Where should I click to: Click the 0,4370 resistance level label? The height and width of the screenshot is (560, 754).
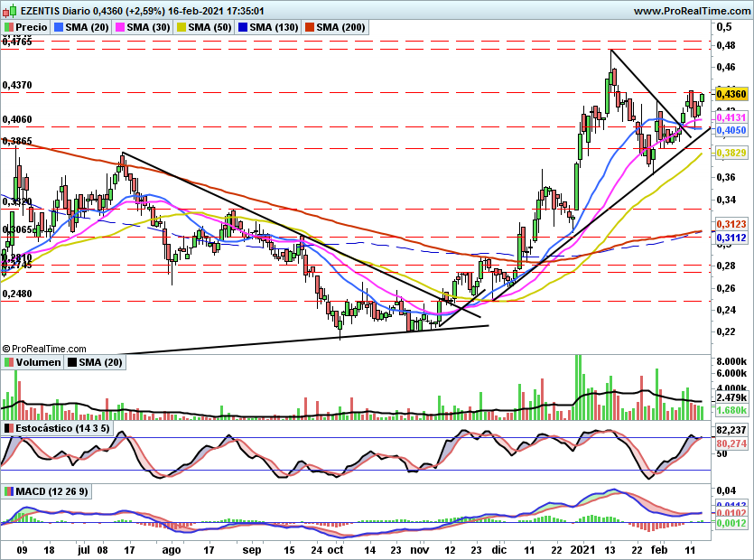click(18, 85)
